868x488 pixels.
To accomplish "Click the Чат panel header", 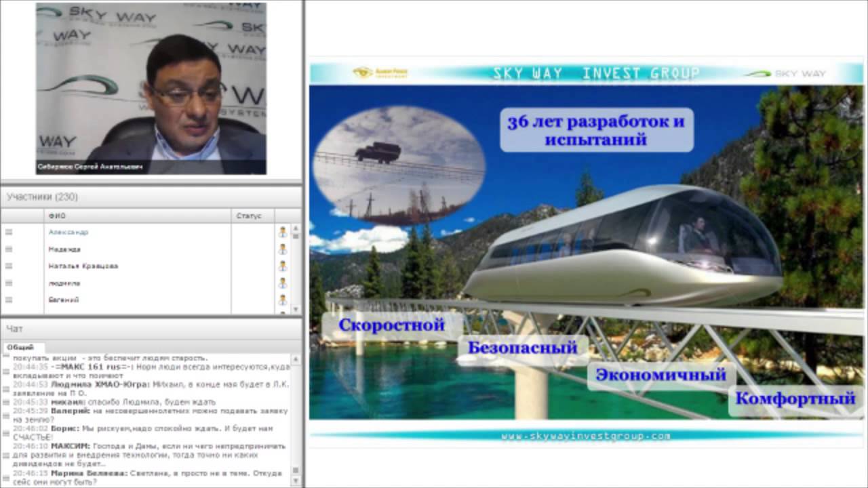I will (151, 329).
